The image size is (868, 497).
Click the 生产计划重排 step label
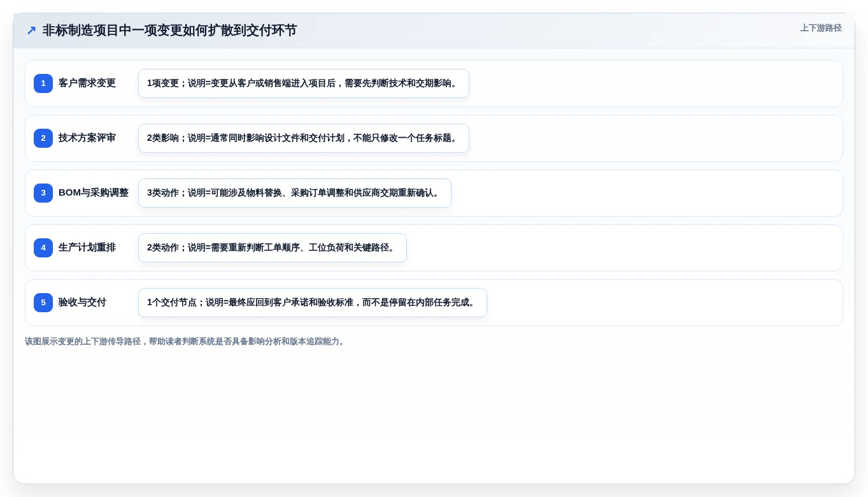87,248
